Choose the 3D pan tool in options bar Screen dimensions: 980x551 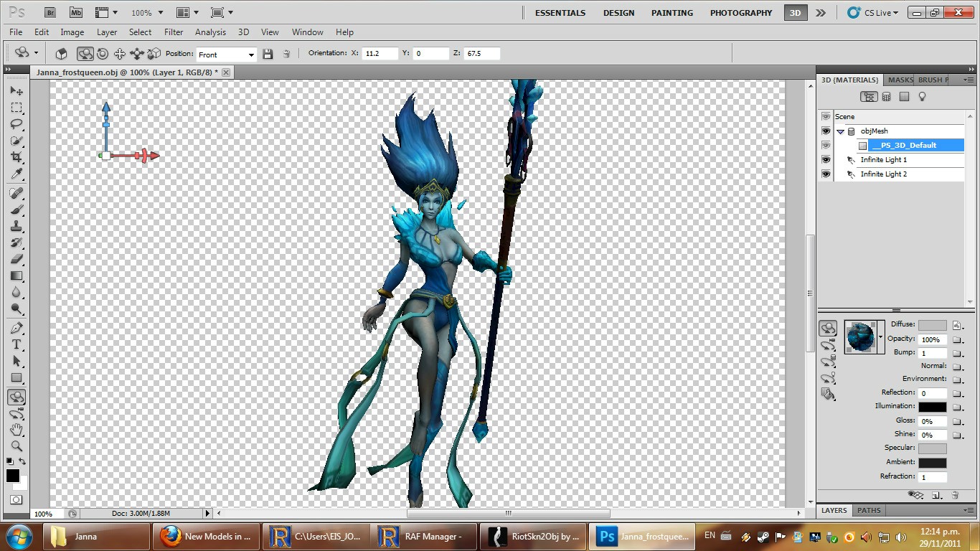pyautogui.click(x=119, y=54)
